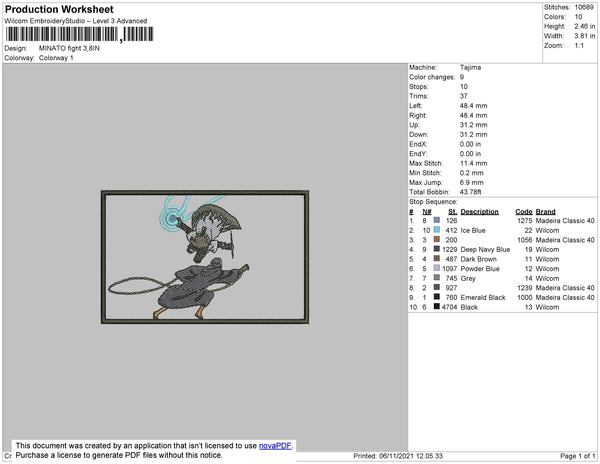Screen dimensions: 600x464
Task: Click the 'N#' column header
Action: click(427, 212)
